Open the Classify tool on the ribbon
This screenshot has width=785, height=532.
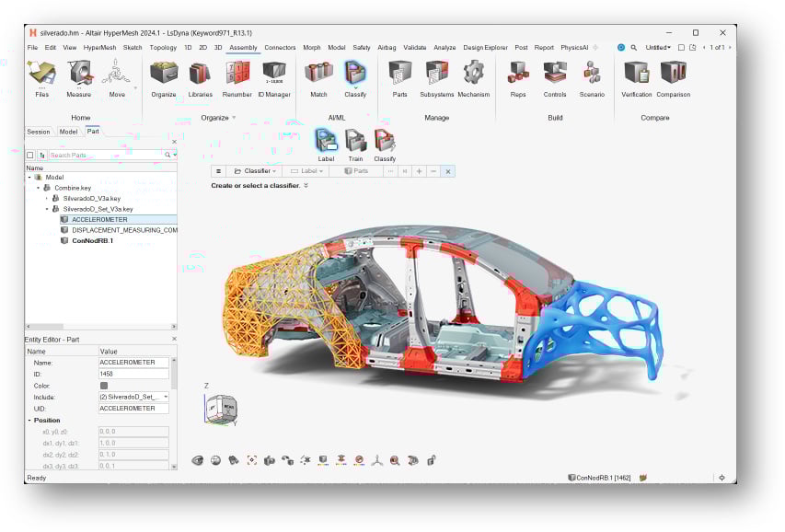354,77
